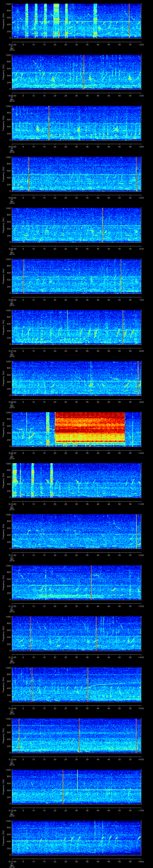Click the Frequency (Hz) axis label of 5:10:00 panel
Image resolution: width=153 pixels, height=868 pixels.
(x=3, y=480)
